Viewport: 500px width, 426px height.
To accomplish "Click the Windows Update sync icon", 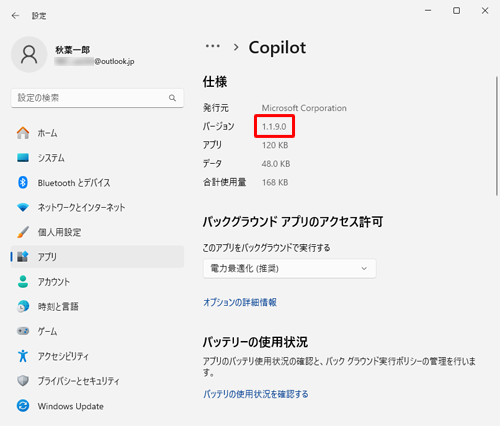I will 23,406.
